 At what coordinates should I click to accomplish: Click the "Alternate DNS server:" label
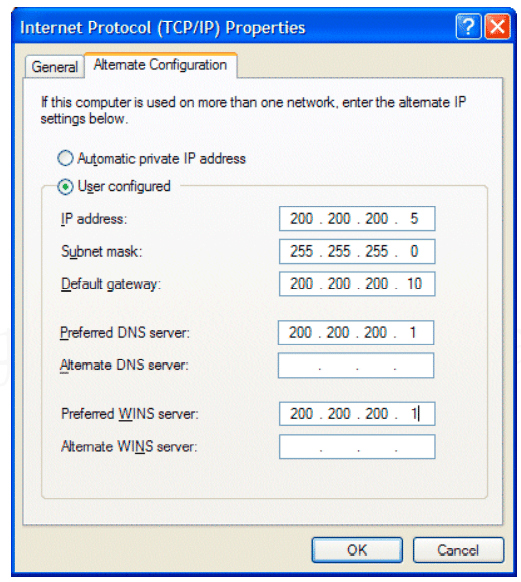click(124, 365)
